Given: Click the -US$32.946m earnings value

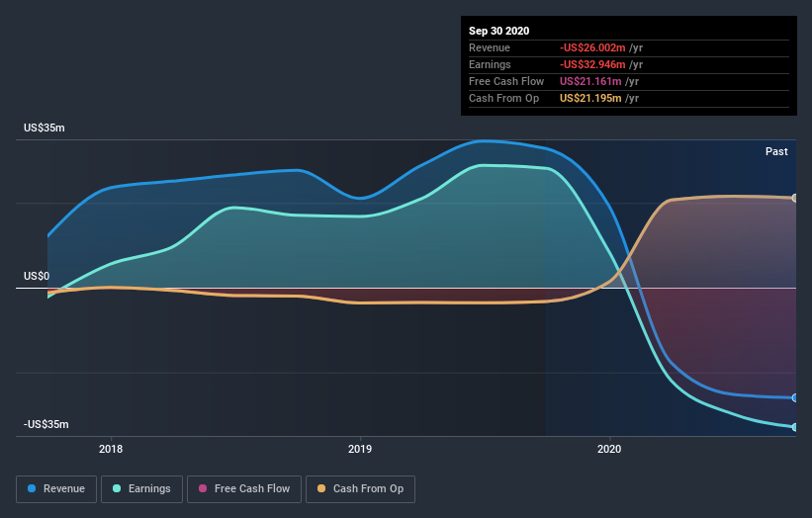Looking at the screenshot, I should (x=592, y=64).
